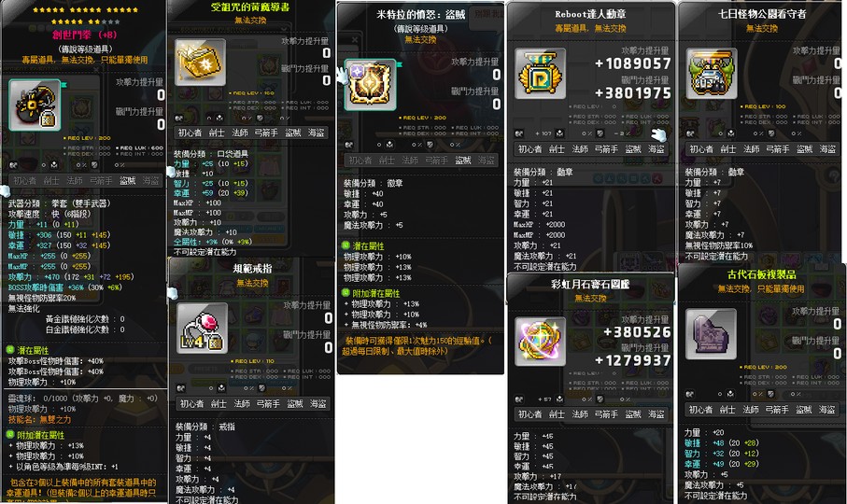Select 法師 job label in yellow spellbook tooltip
This screenshot has width=847, height=504.
click(x=240, y=133)
